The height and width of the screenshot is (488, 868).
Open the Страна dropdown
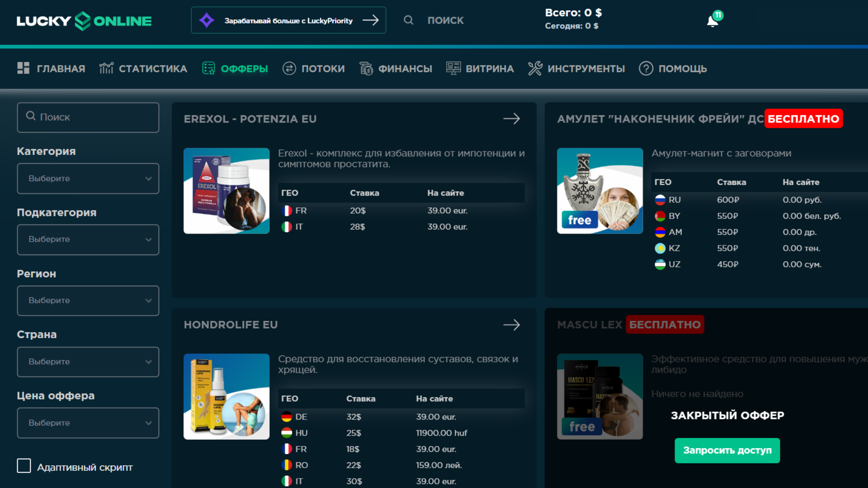88,361
